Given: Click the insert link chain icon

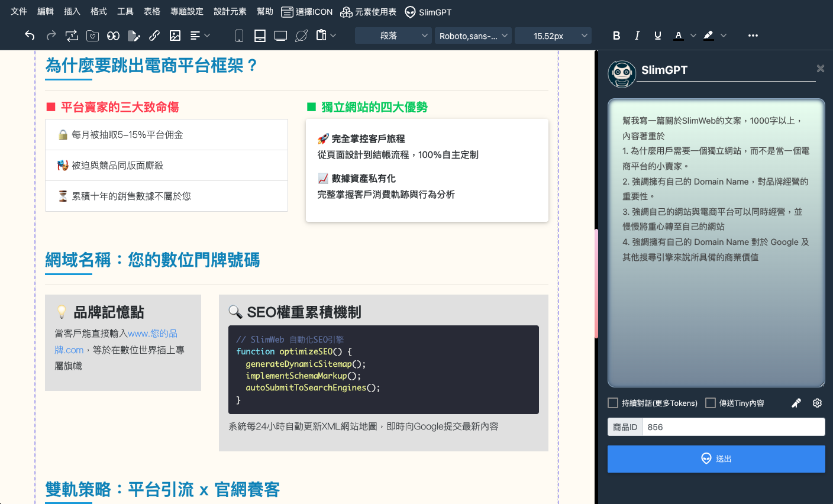Looking at the screenshot, I should click(154, 35).
